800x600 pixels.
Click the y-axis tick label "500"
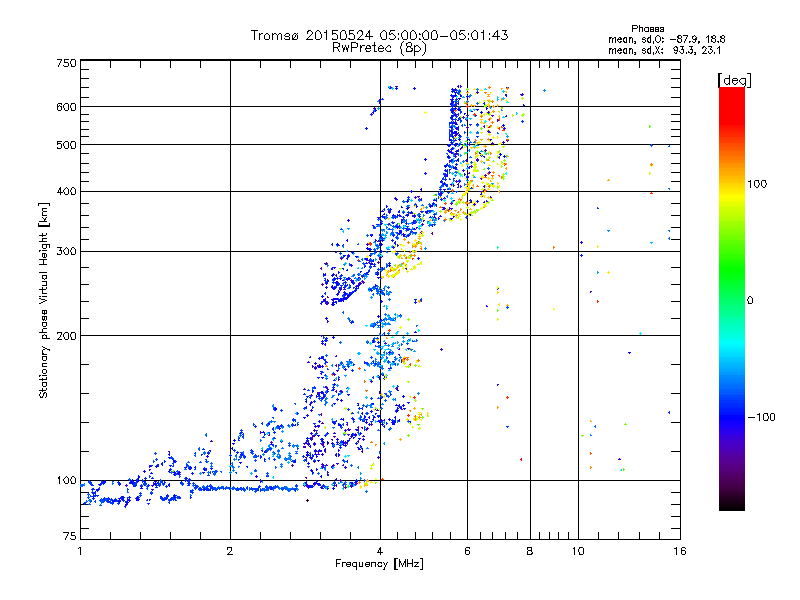pyautogui.click(x=67, y=145)
